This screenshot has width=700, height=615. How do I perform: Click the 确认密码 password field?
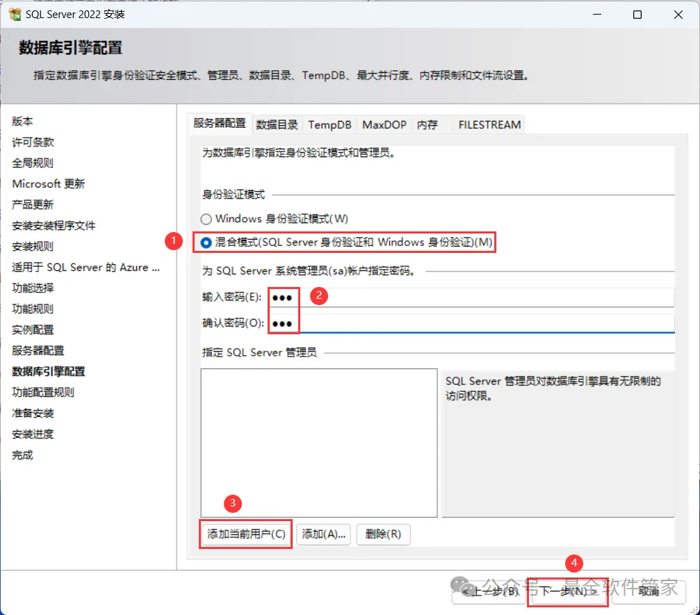[471, 323]
